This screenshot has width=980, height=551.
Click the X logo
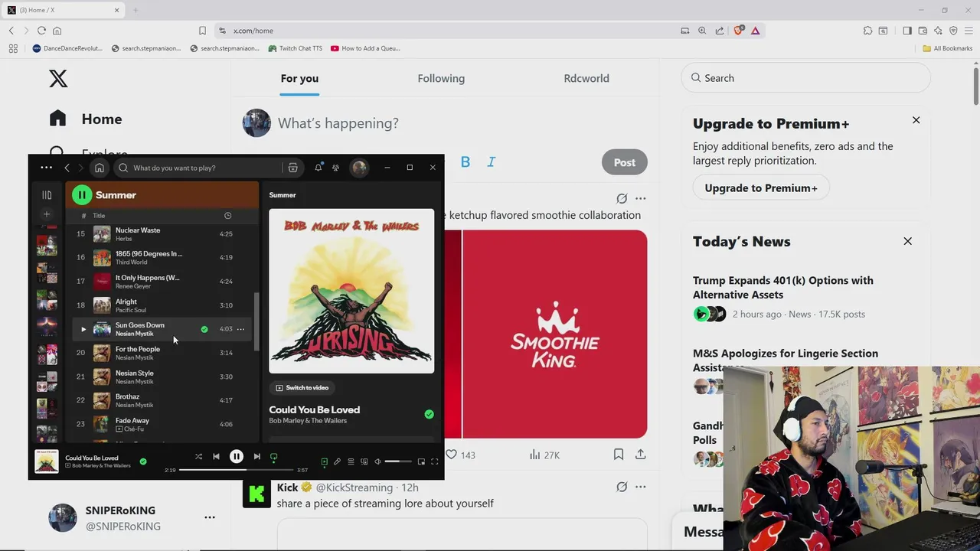[58, 78]
